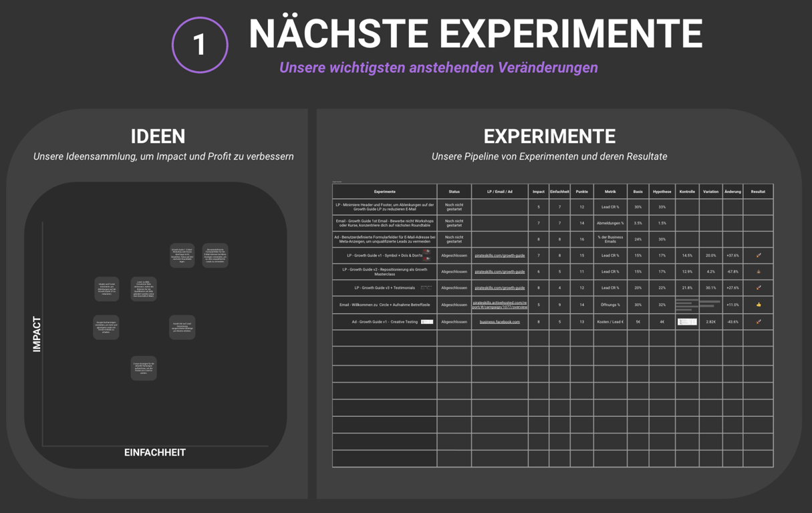Click the Experimente column header cell
812x513 pixels.
(x=385, y=192)
